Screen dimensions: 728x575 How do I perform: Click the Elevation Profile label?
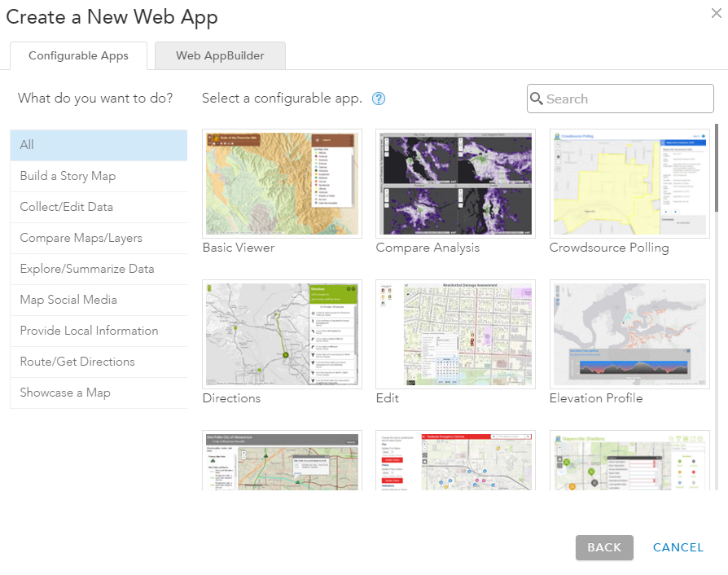(x=596, y=398)
